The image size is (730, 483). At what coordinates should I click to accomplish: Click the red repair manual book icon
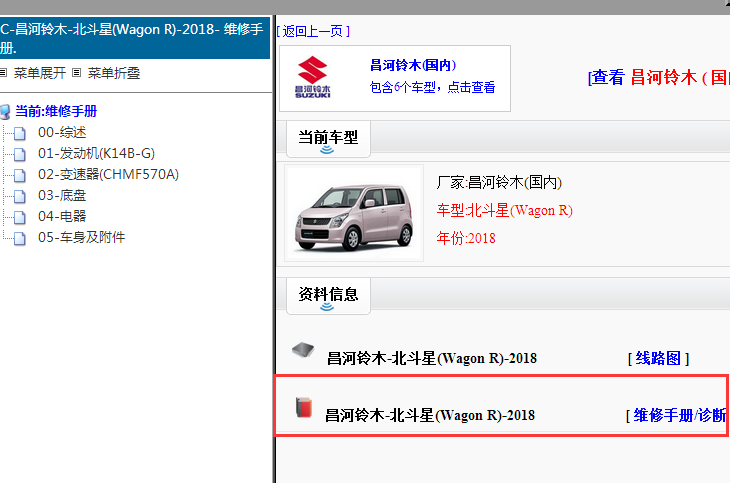pos(304,408)
